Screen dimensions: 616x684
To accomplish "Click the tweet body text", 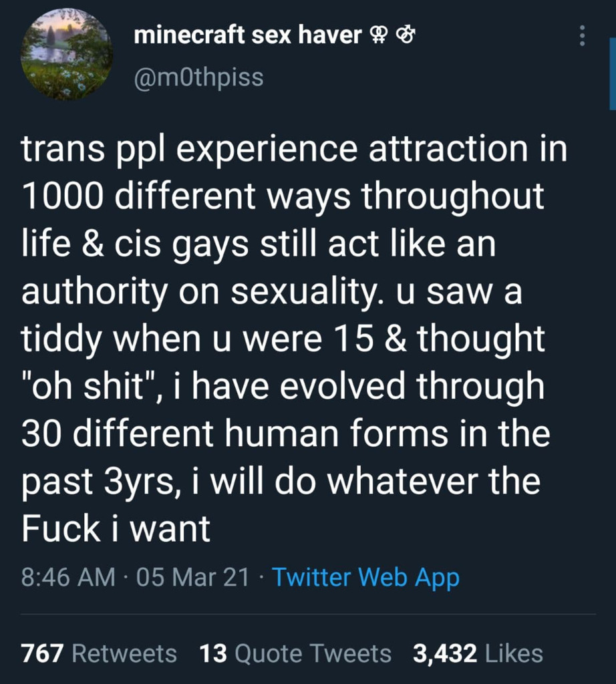I will coord(294,339).
